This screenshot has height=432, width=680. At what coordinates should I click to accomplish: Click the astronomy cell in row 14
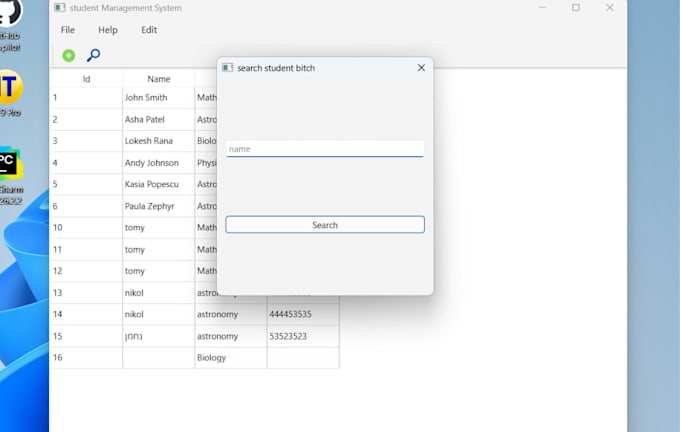231,314
